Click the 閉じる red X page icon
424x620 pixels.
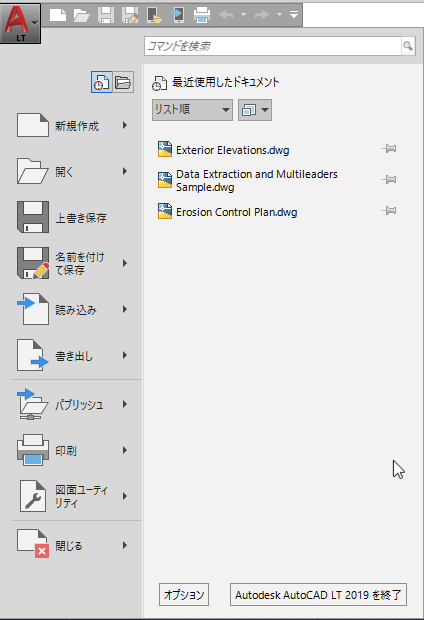[x=33, y=543]
